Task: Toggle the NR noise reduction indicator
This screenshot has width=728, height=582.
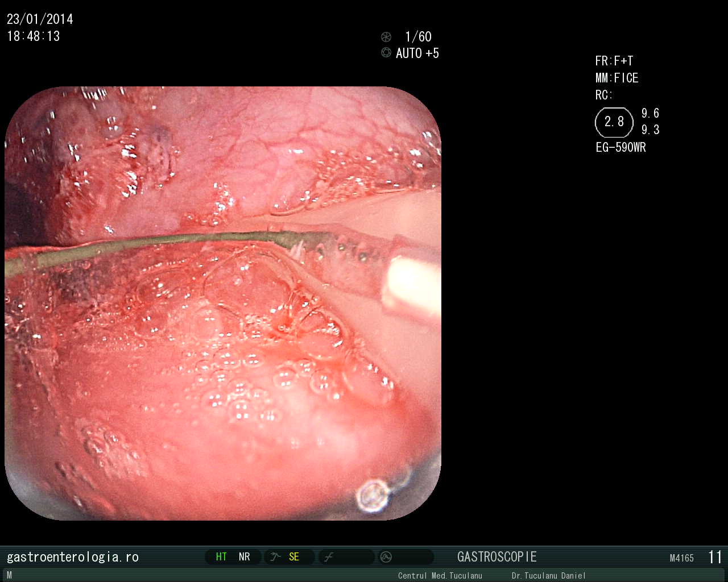Action: coord(245,557)
